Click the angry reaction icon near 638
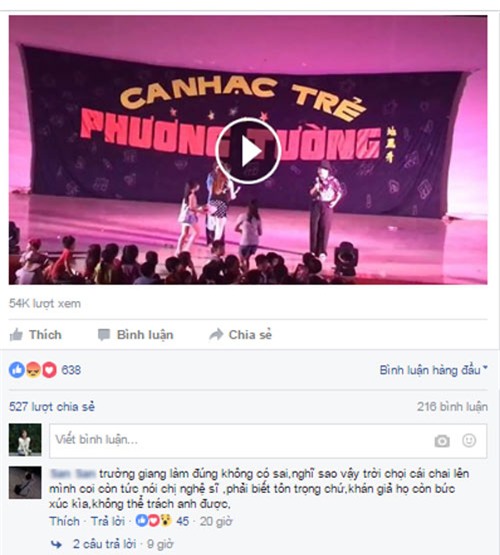 pyautogui.click(x=33, y=370)
